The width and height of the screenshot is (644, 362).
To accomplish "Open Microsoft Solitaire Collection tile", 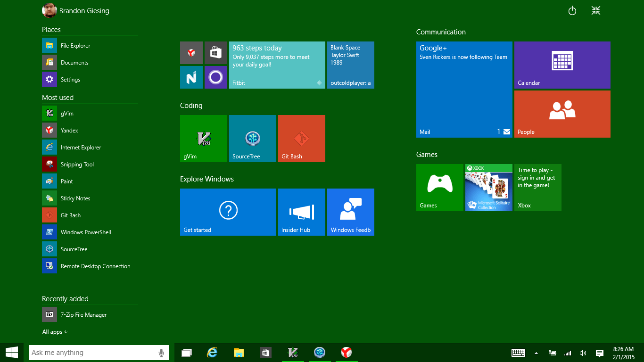I will [489, 188].
